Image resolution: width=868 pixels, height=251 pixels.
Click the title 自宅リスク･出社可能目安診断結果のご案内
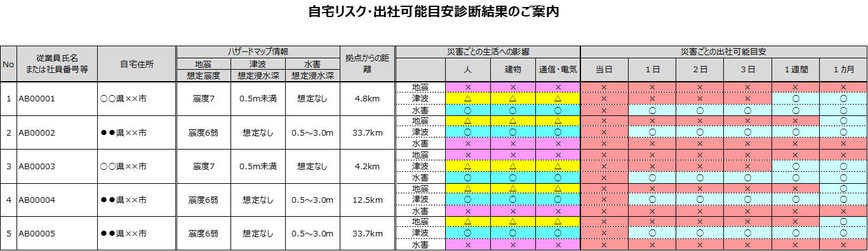tap(434, 12)
